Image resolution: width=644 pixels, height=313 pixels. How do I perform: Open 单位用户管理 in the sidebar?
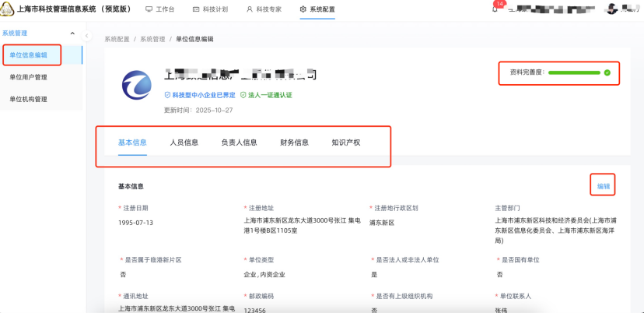pos(29,77)
